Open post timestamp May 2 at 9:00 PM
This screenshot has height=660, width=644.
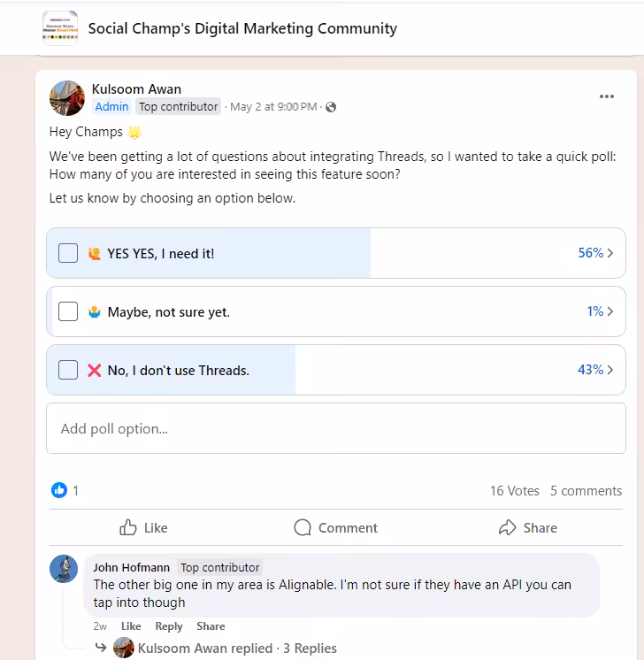click(x=273, y=107)
